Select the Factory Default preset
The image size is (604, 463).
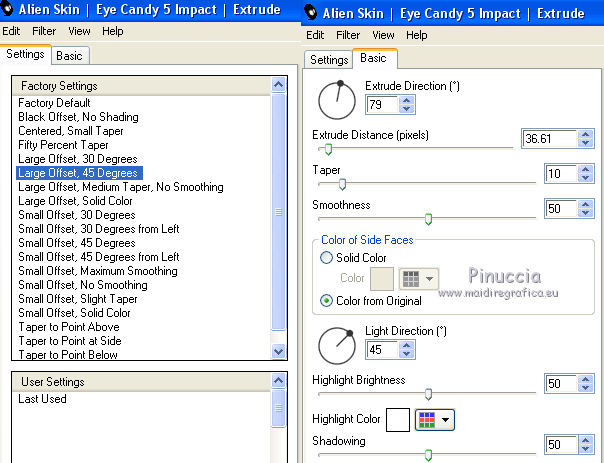click(x=54, y=103)
